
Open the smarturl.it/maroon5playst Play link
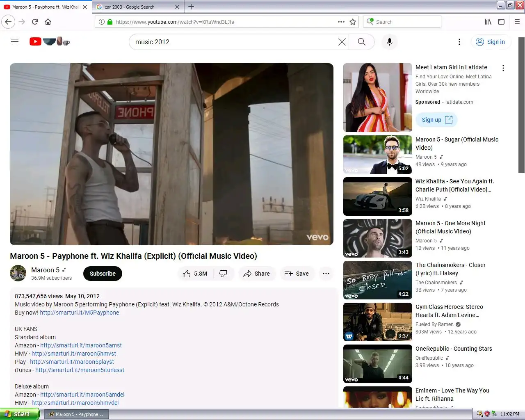click(x=72, y=362)
